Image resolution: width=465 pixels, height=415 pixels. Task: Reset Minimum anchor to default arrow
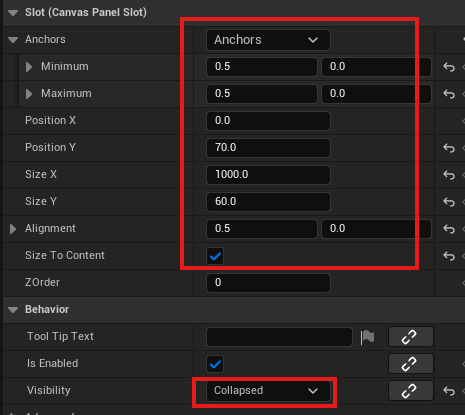(x=449, y=67)
